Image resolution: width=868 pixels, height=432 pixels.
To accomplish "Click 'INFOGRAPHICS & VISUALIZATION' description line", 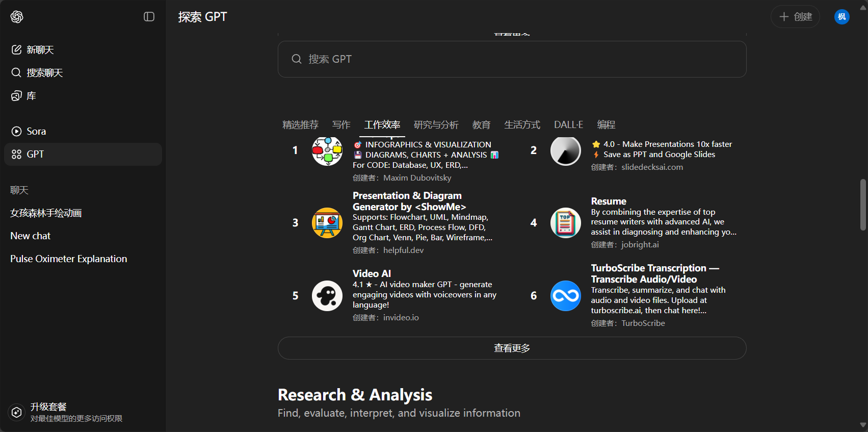I will pyautogui.click(x=428, y=145).
